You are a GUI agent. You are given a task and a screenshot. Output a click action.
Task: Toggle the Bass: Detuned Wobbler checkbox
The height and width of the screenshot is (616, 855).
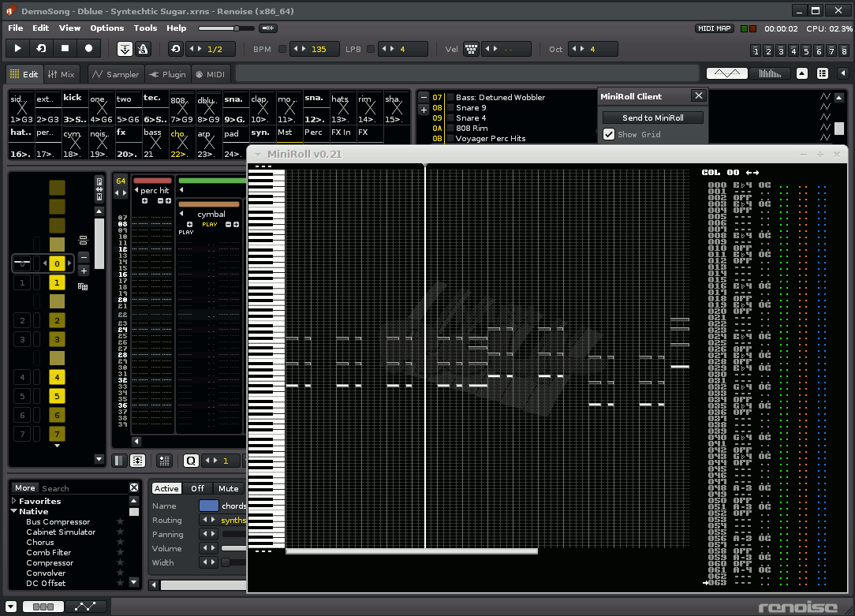(450, 98)
